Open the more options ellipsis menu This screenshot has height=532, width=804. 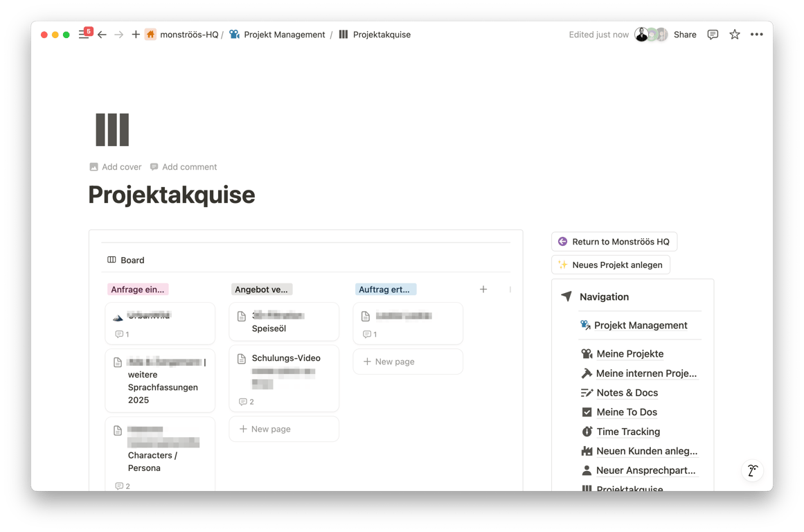click(756, 34)
